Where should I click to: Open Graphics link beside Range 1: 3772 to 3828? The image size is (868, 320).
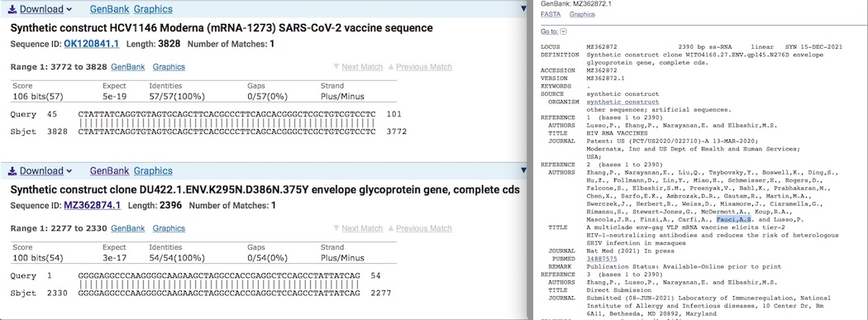point(169,67)
